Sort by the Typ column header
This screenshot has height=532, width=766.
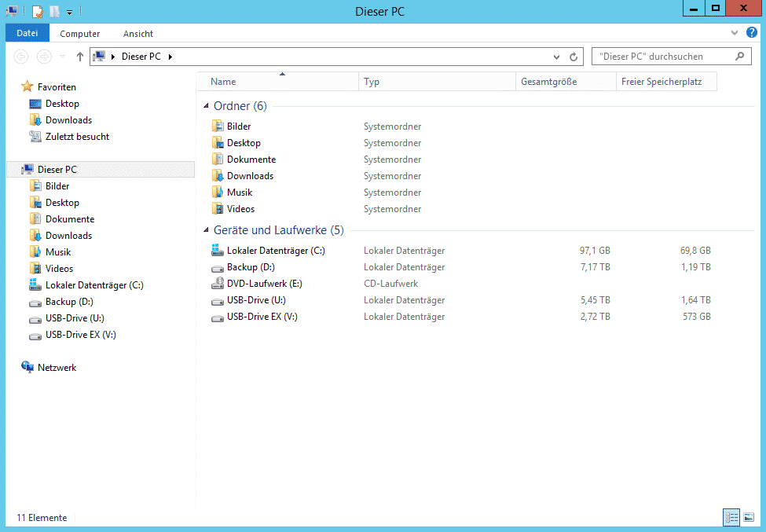tap(438, 82)
